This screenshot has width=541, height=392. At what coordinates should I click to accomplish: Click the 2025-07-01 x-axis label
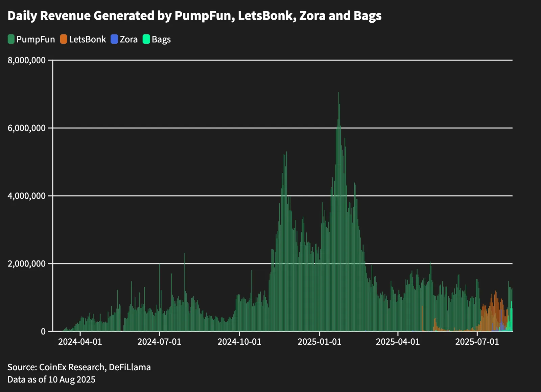click(x=477, y=342)
